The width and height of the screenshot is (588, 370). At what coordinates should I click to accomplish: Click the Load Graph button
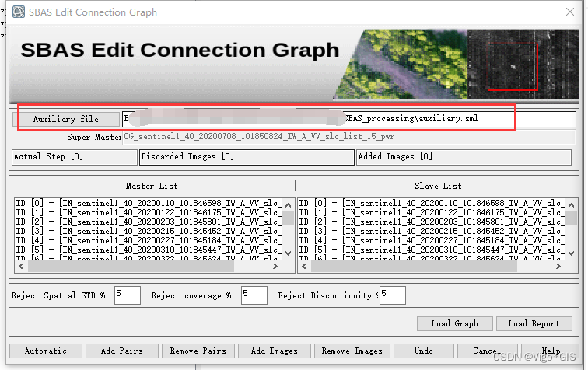coord(455,324)
